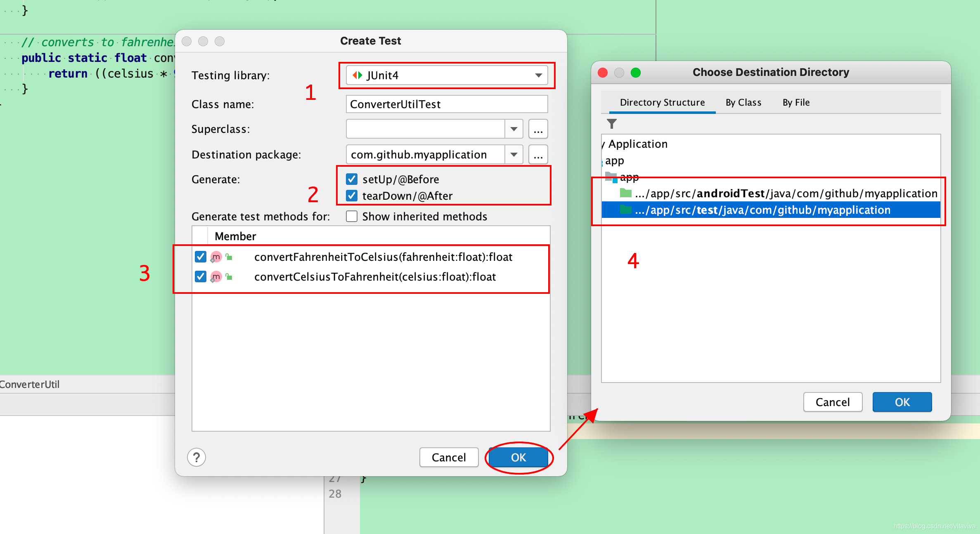The height and width of the screenshot is (534, 980).
Task: Click the Superclass text field
Action: tap(425, 129)
